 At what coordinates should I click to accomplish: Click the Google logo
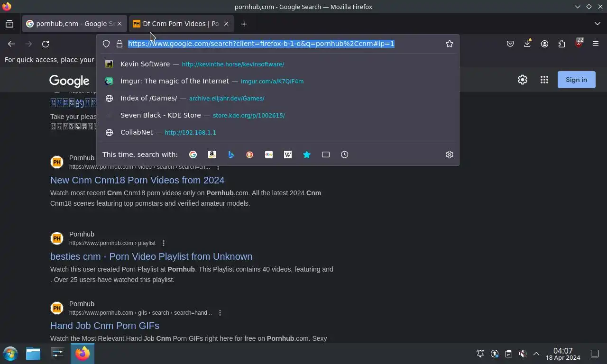(69, 81)
